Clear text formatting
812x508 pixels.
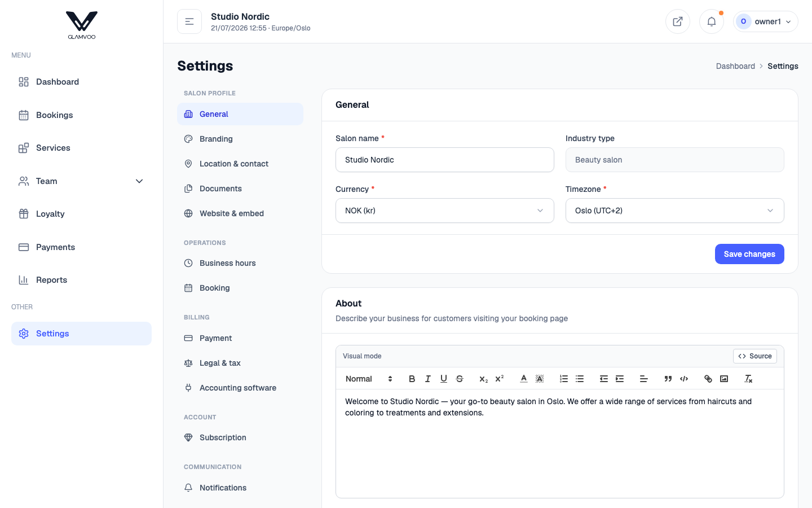(x=748, y=379)
